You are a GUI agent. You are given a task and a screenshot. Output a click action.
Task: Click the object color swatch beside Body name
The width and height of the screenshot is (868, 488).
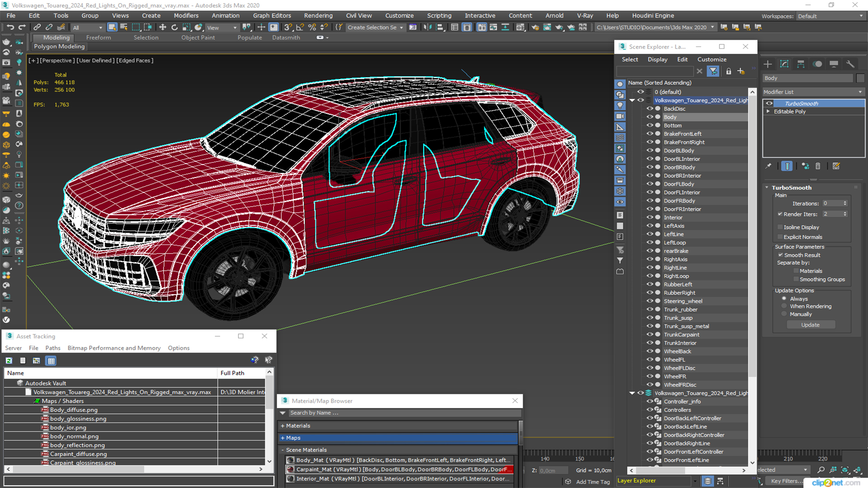tap(860, 78)
